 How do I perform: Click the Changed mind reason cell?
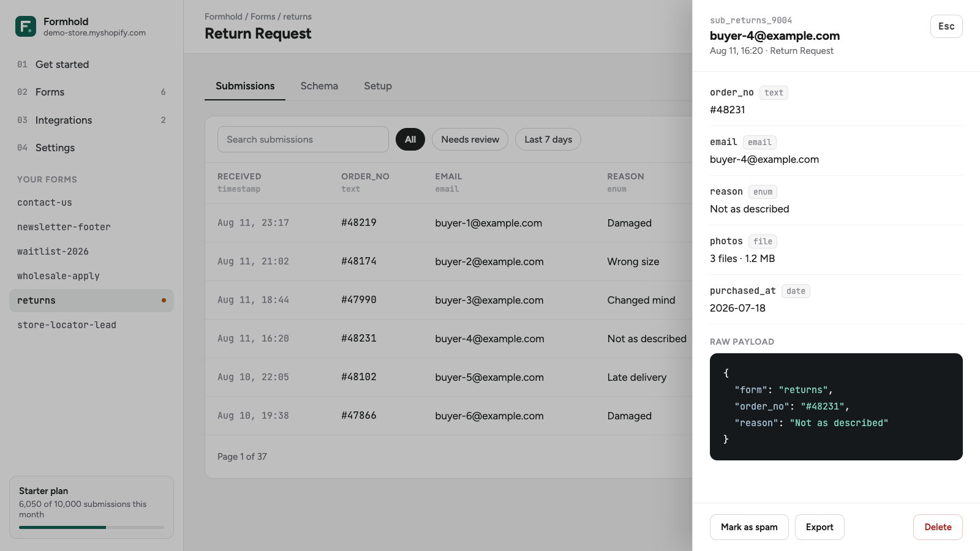641,300
